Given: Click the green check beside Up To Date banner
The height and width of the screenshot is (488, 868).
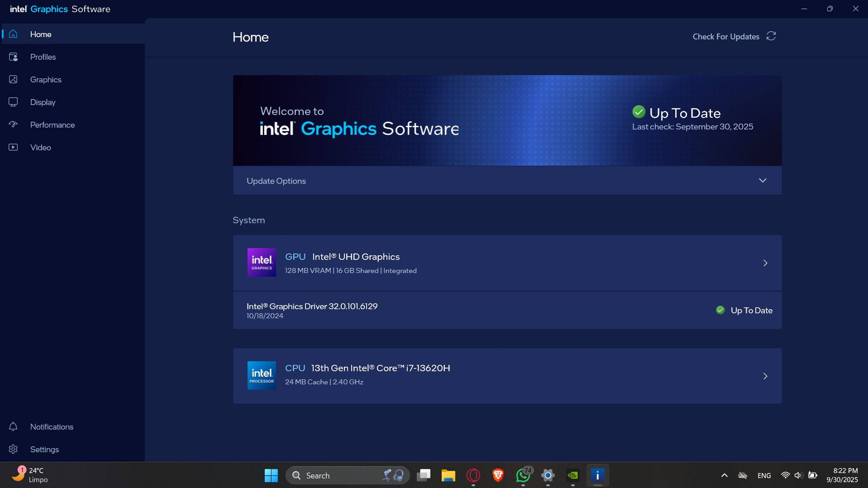Looking at the screenshot, I should (639, 111).
